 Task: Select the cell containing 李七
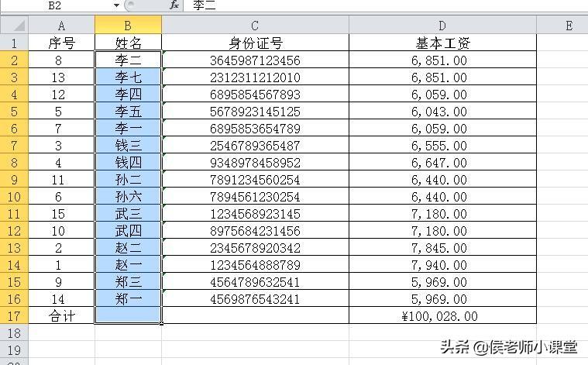point(128,77)
